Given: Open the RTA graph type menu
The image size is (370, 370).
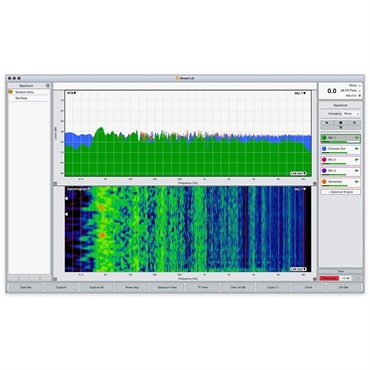Looking at the screenshot, I should point(72,93).
